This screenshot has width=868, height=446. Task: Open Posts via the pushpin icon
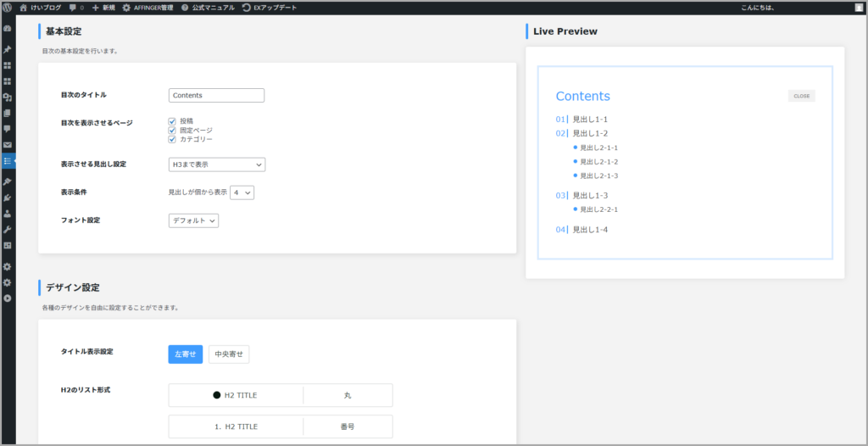point(8,49)
